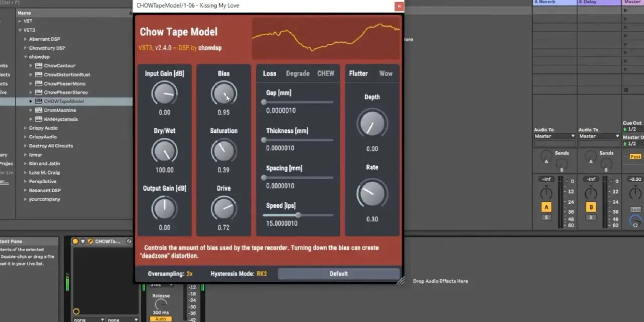
Task: Click the hot-swap icon on CHOWTa device
Action: click(129, 242)
